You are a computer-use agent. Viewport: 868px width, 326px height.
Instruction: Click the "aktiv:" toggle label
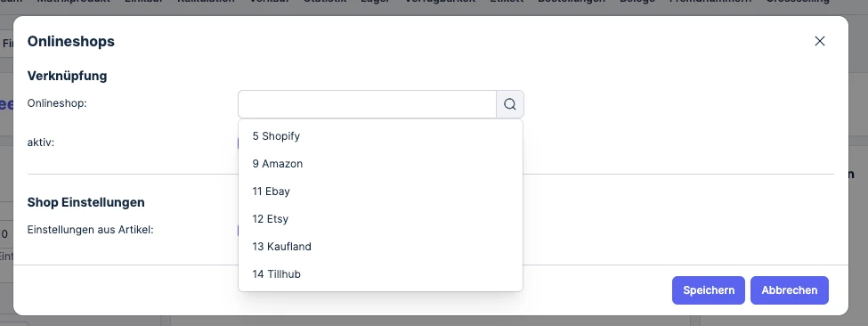(x=41, y=143)
